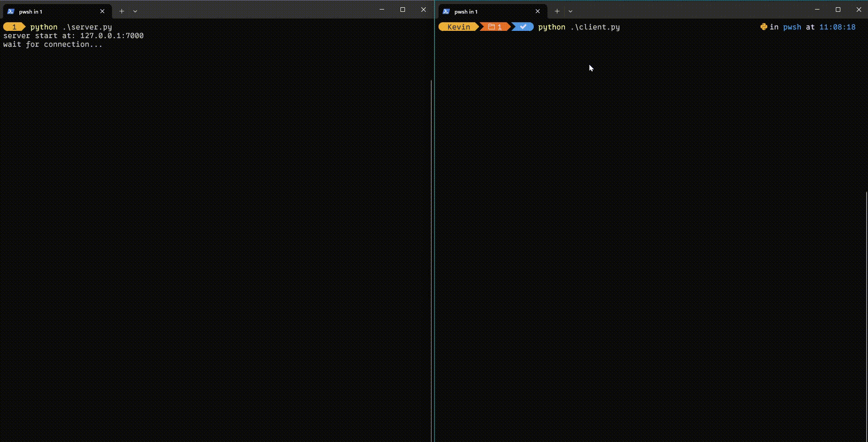
Task: Minimize the left terminal window
Action: 382,10
